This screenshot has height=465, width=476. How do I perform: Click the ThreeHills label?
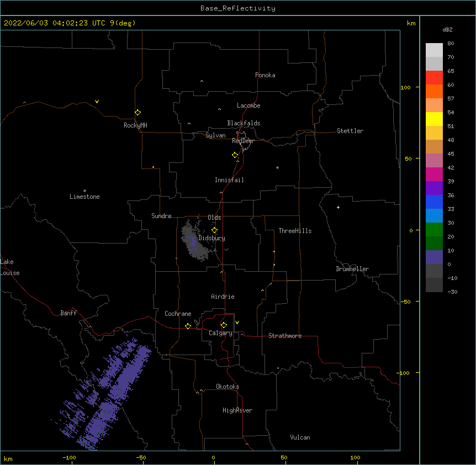295,231
